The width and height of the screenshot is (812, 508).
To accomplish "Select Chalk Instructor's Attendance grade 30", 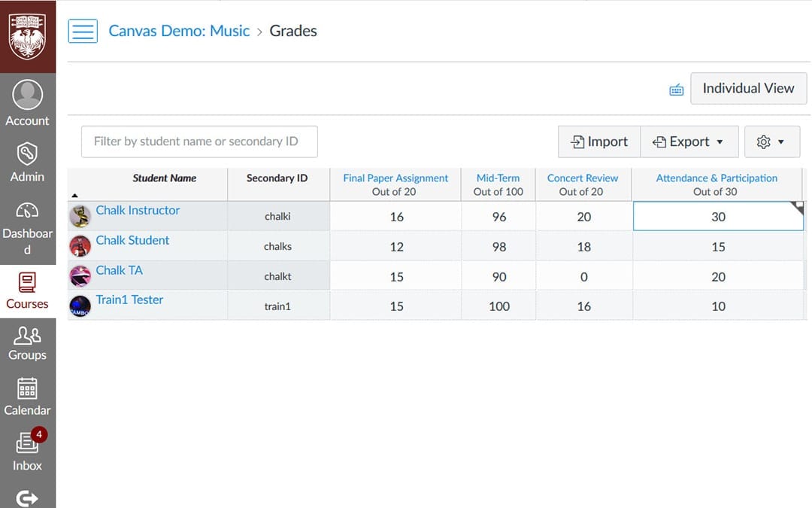I will [718, 216].
